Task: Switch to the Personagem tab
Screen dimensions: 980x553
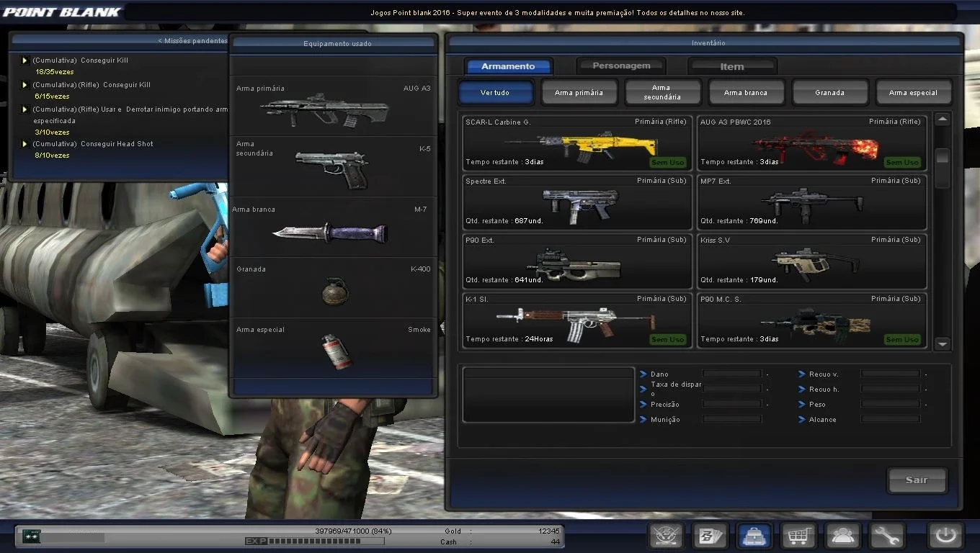Action: [x=621, y=66]
